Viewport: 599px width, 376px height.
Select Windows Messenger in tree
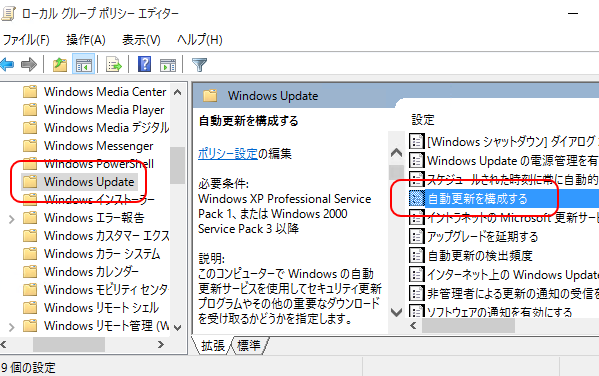[x=99, y=146]
